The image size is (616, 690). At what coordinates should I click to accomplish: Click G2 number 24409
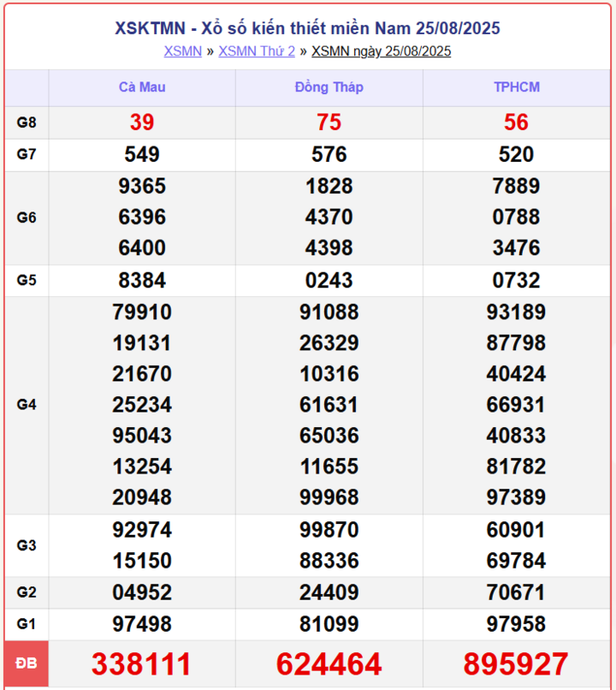click(x=329, y=592)
